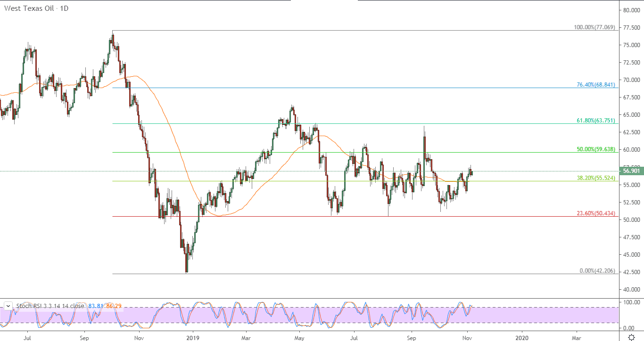The width and height of the screenshot is (644, 341).
Task: Click the Jul label before Sep on time axis
Action: 28,337
